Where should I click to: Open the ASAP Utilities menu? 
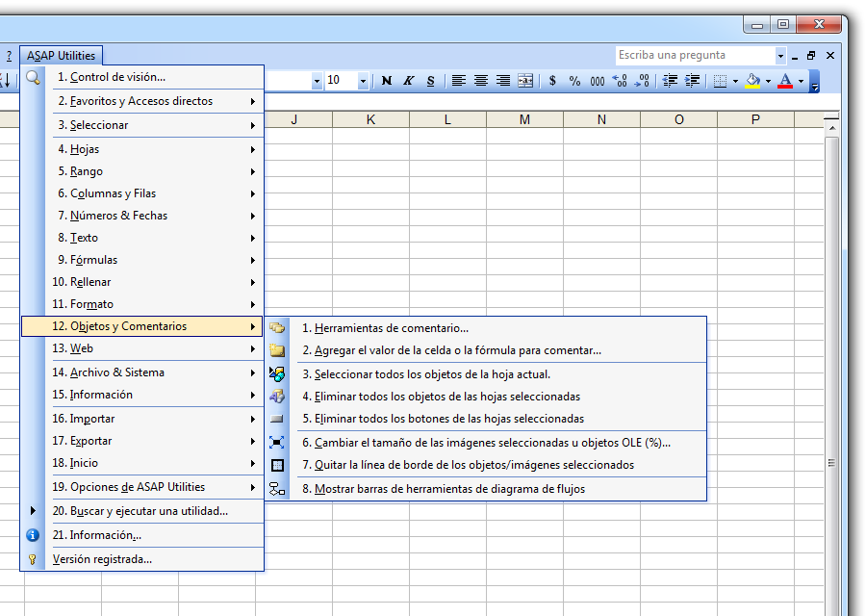pos(61,55)
